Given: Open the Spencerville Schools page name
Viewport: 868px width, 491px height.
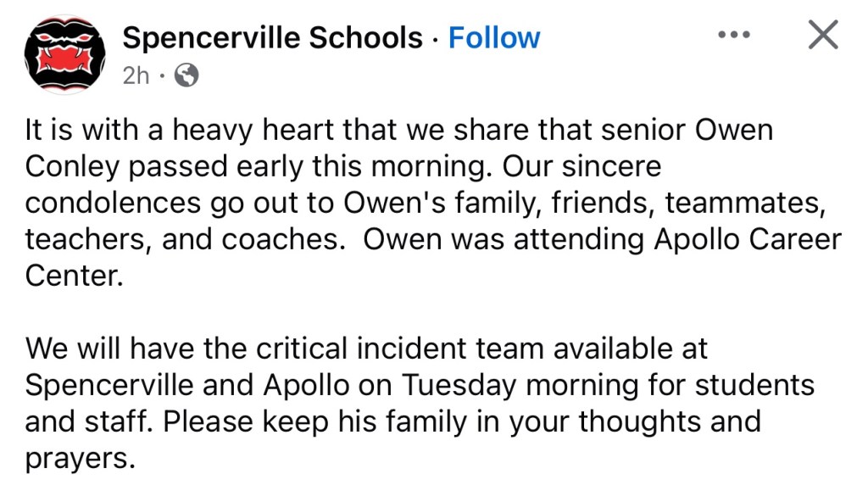Looking at the screenshot, I should click(272, 37).
